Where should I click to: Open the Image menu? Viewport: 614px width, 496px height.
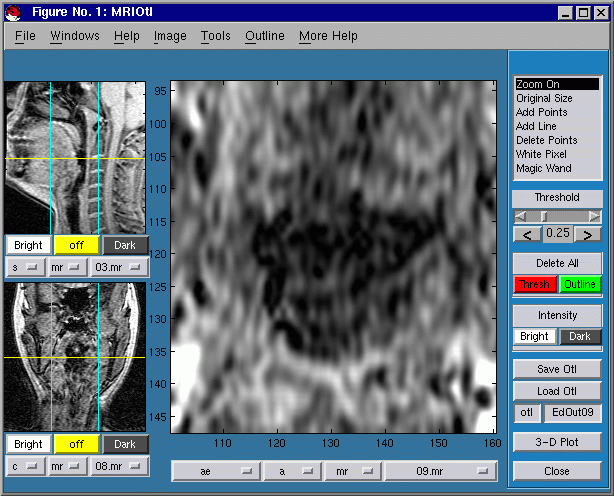tap(170, 36)
